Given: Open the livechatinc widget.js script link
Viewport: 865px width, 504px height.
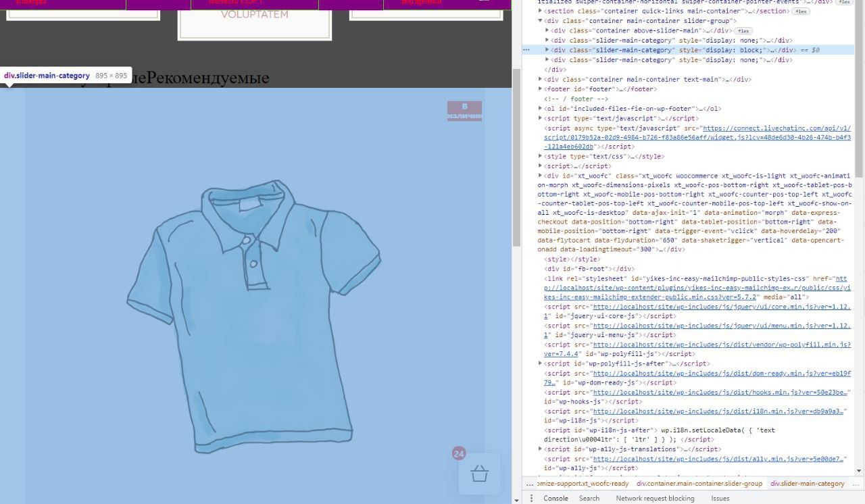Looking at the screenshot, I should click(x=697, y=137).
